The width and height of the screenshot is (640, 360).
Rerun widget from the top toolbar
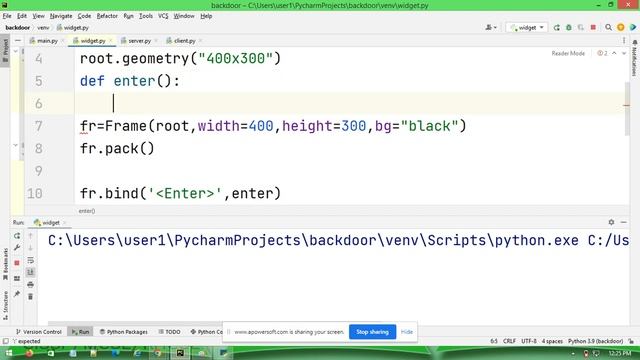(556, 27)
